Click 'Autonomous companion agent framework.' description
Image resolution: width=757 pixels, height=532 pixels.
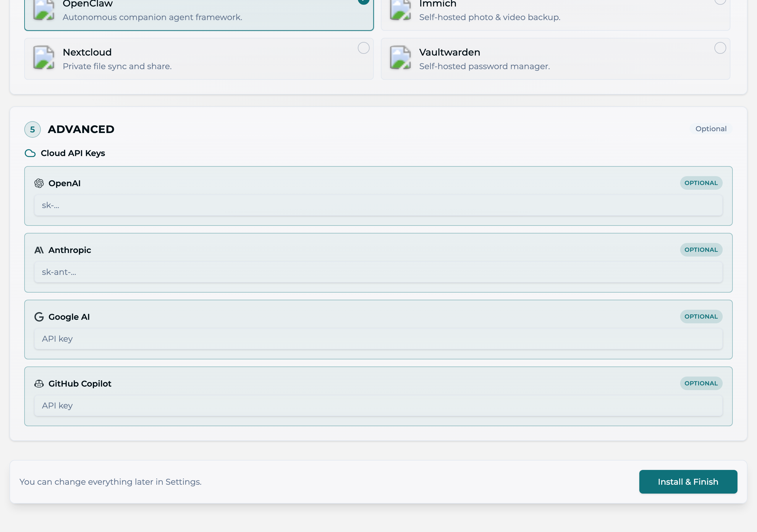pyautogui.click(x=153, y=17)
